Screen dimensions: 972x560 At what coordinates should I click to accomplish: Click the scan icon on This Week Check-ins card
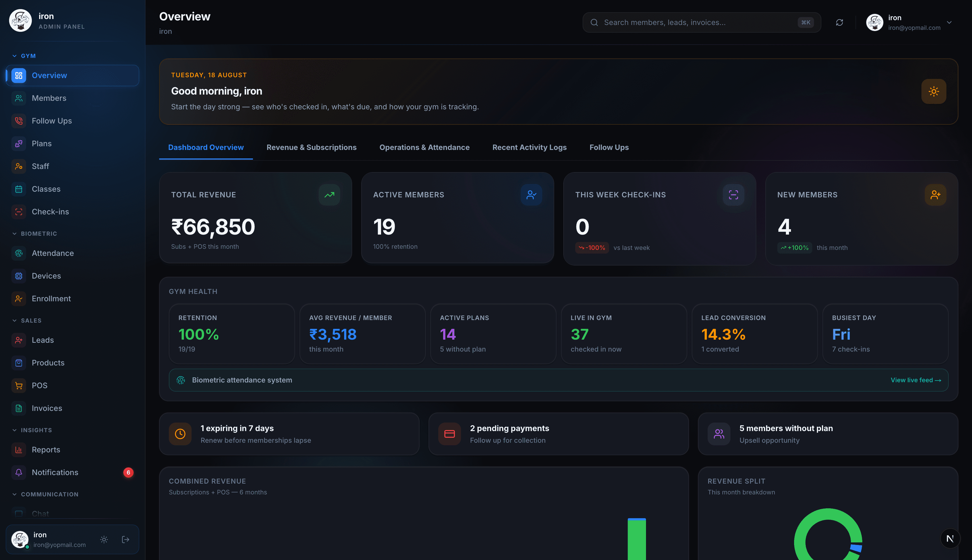pyautogui.click(x=733, y=195)
